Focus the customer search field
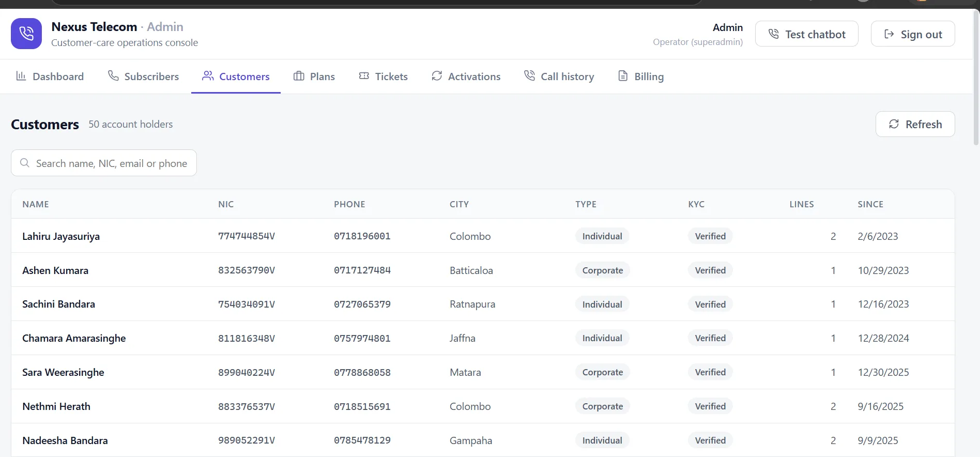 coord(104,163)
